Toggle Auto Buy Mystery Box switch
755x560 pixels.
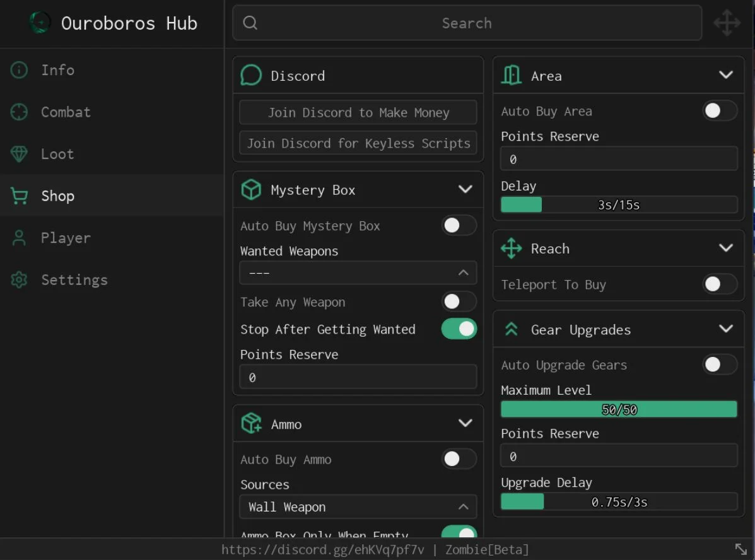pyautogui.click(x=459, y=225)
